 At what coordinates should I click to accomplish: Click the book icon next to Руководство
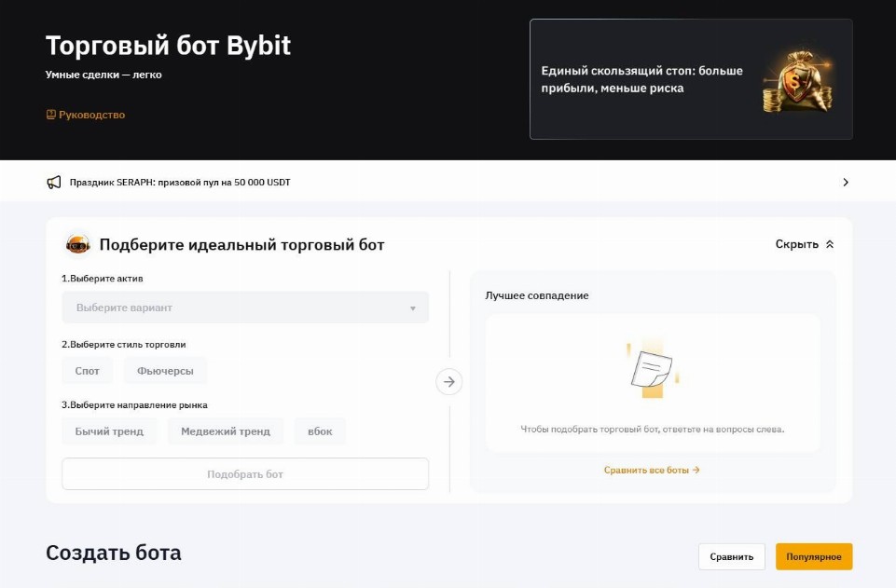[x=51, y=115]
